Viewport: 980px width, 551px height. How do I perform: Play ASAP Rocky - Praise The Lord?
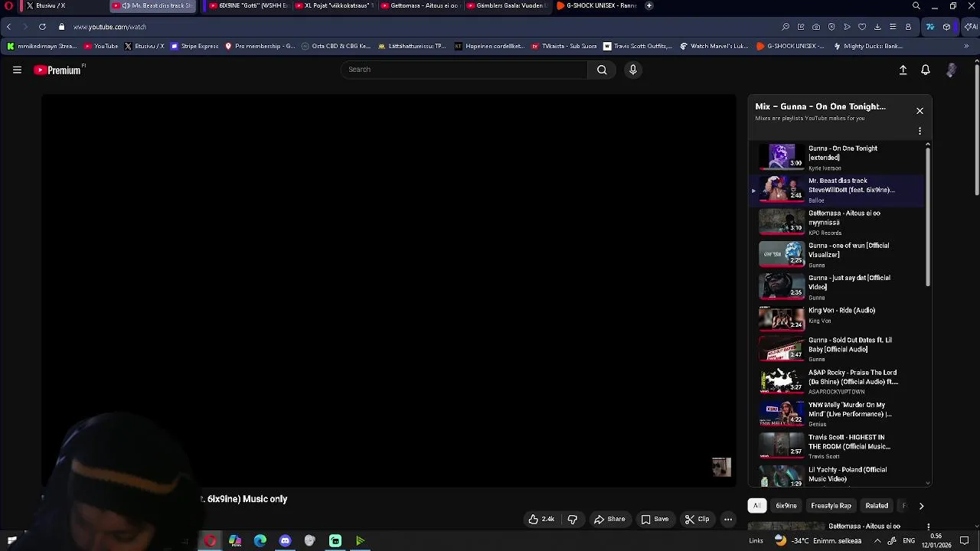coord(837,381)
